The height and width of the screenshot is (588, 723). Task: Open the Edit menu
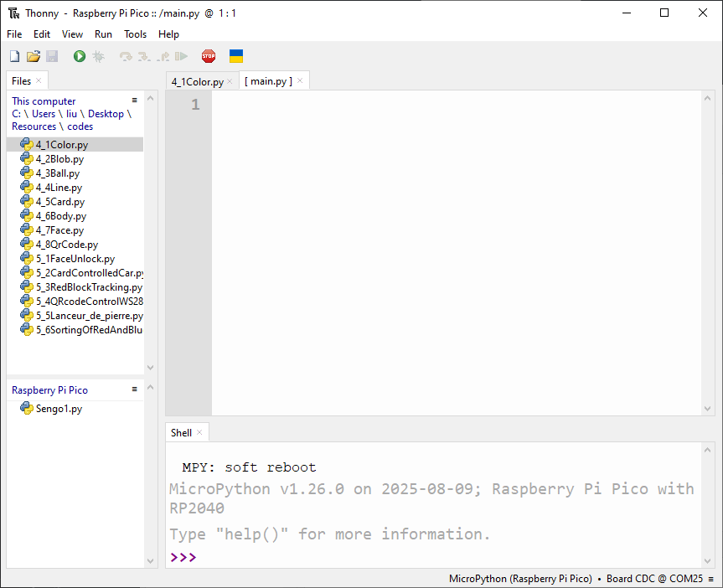(x=42, y=34)
